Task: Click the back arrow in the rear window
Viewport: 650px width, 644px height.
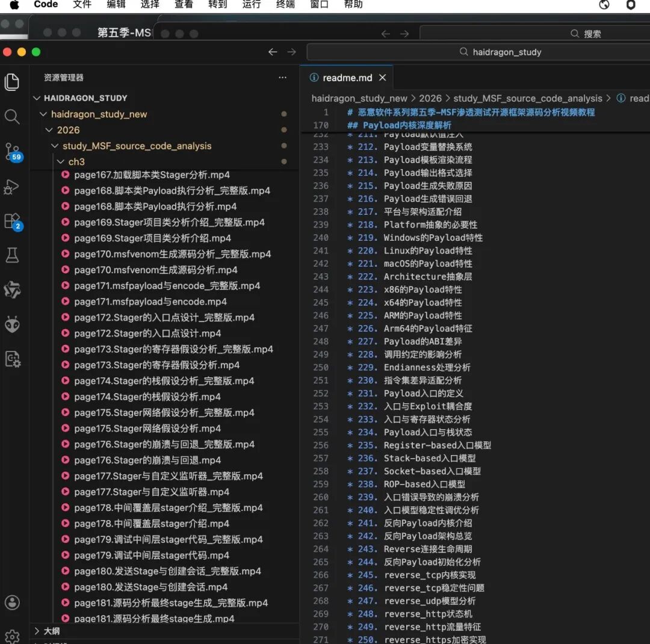Action: click(x=386, y=34)
